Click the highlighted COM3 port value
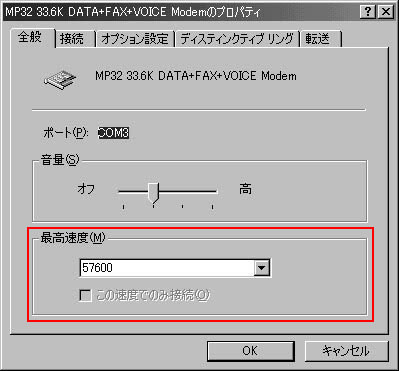Screen dimensions: 399x371 [114, 133]
